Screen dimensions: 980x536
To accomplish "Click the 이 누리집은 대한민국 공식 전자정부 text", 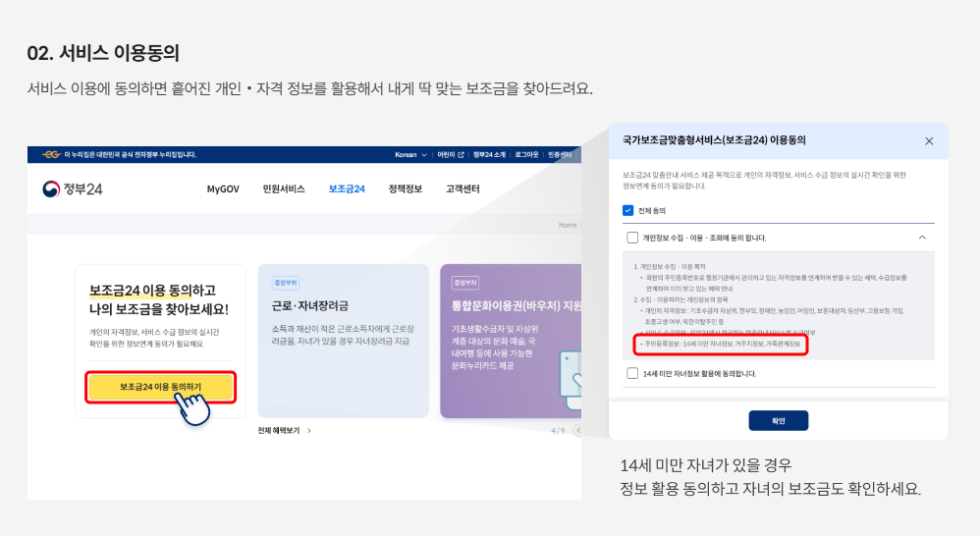I will point(130,154).
